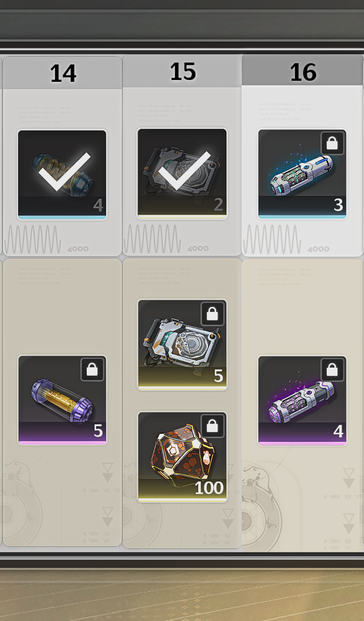Click the checkmark on level 14 claimed reward

pyautogui.click(x=65, y=171)
